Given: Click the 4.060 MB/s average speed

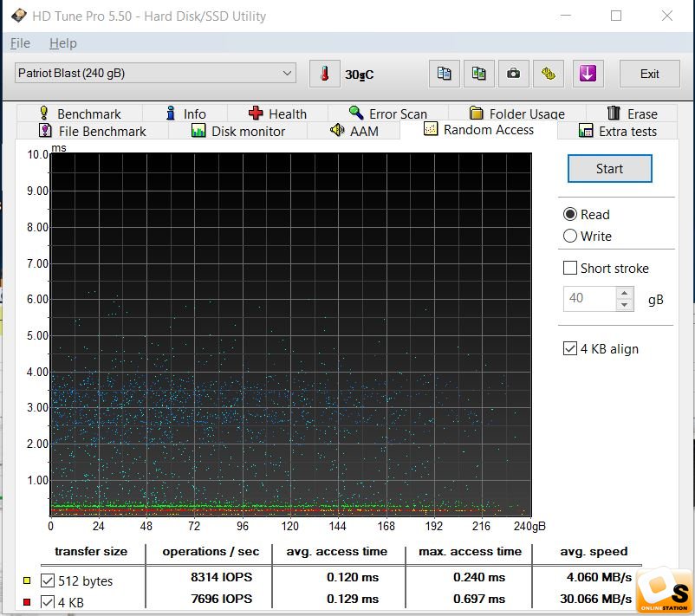Looking at the screenshot, I should [599, 577].
